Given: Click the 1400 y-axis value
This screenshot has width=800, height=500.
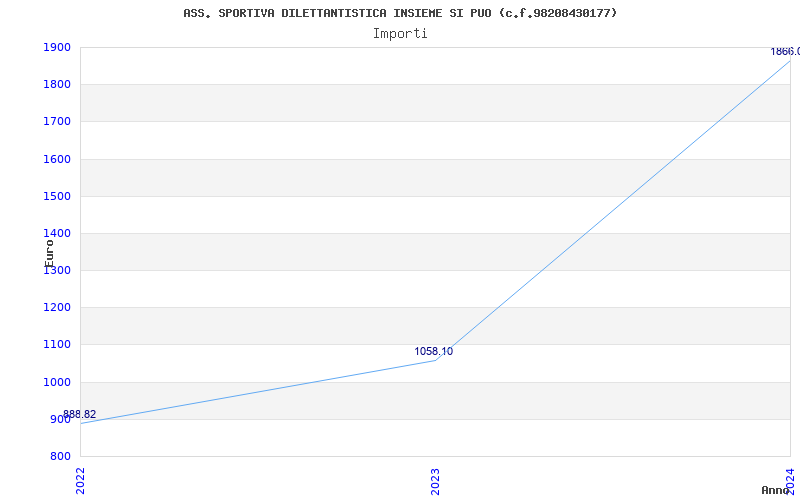Looking at the screenshot, I should tap(57, 234).
